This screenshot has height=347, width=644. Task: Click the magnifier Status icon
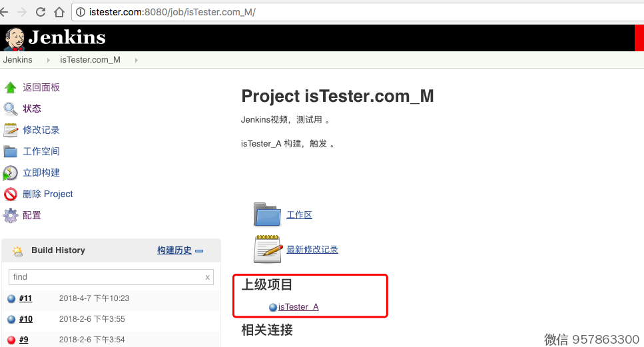(10, 109)
